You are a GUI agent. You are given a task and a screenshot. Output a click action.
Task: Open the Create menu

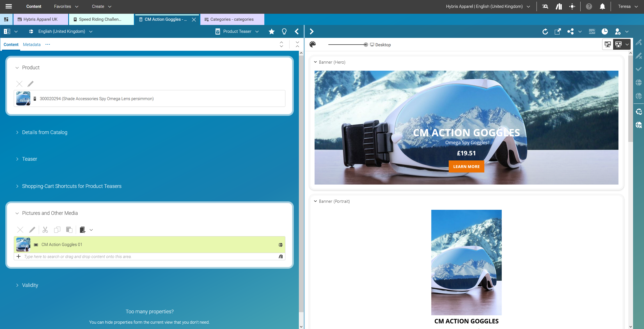click(x=102, y=6)
